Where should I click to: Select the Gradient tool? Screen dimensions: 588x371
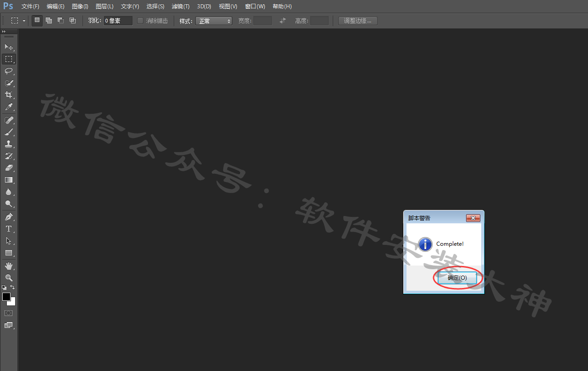point(9,180)
